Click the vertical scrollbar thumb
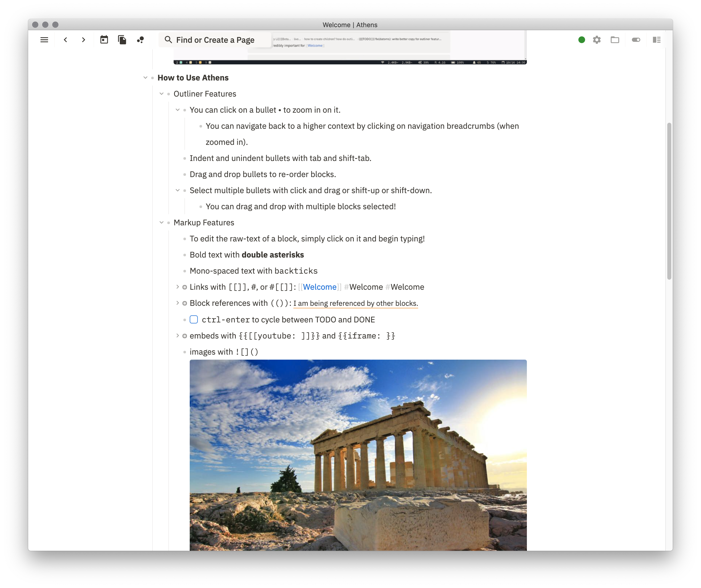 click(x=669, y=201)
